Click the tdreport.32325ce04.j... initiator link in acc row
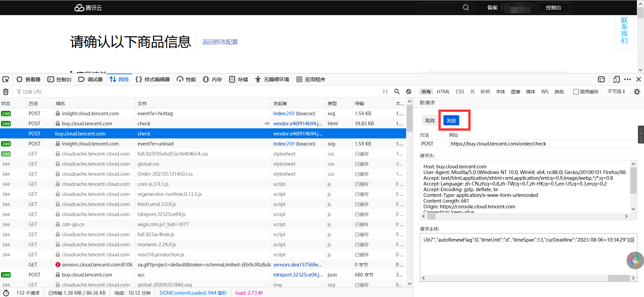This screenshot has width=644, height=297. pos(298,275)
